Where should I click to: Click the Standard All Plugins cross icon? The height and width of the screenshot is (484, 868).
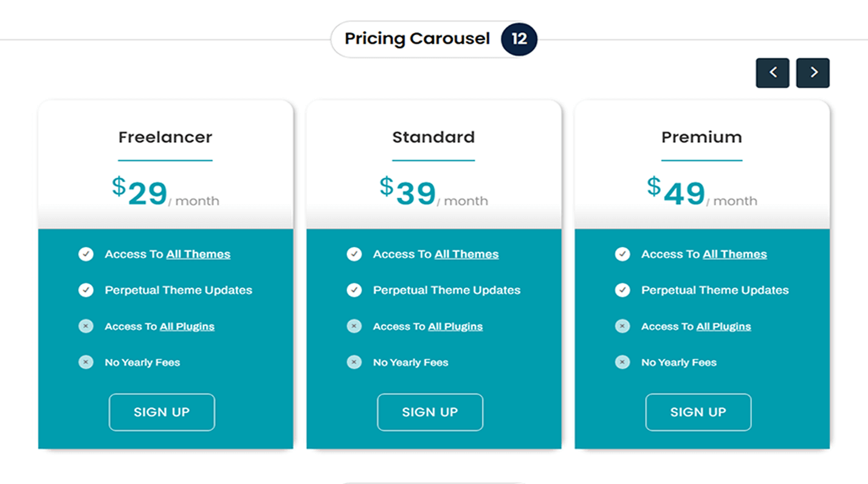coord(354,326)
